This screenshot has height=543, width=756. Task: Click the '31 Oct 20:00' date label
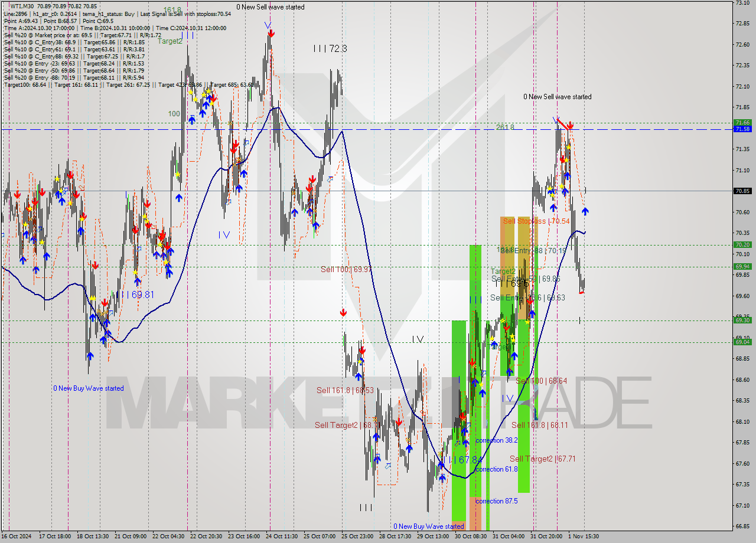coord(546,537)
